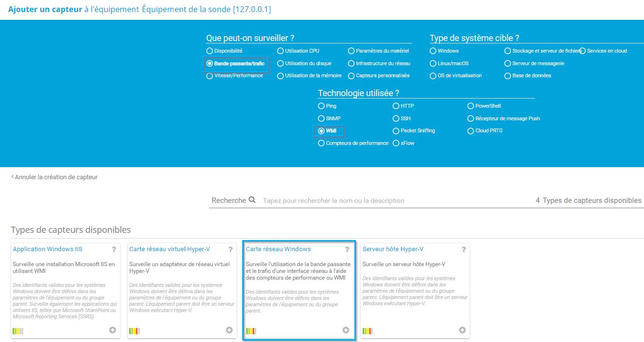The width and height of the screenshot is (644, 342).
Task: Select the SNMP technology radio button
Action: (x=321, y=118)
